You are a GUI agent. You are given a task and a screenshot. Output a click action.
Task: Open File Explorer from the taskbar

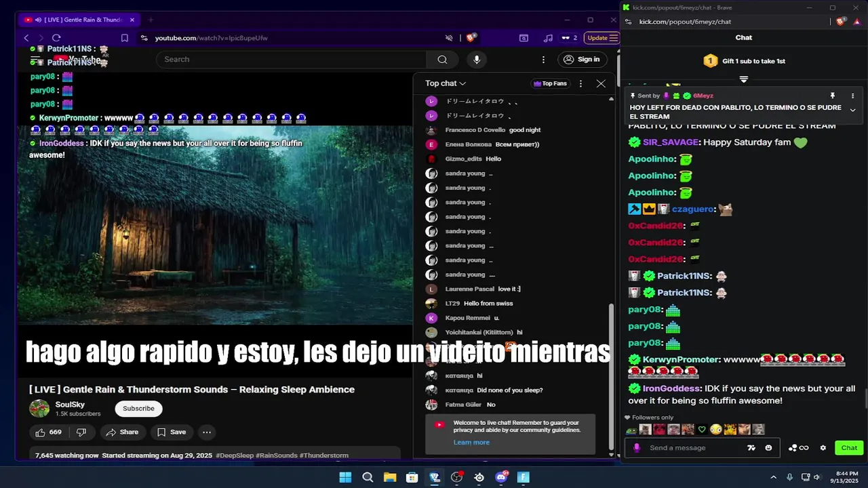390,477
